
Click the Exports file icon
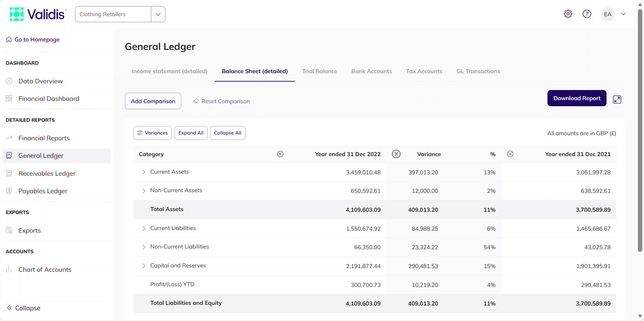[9, 230]
